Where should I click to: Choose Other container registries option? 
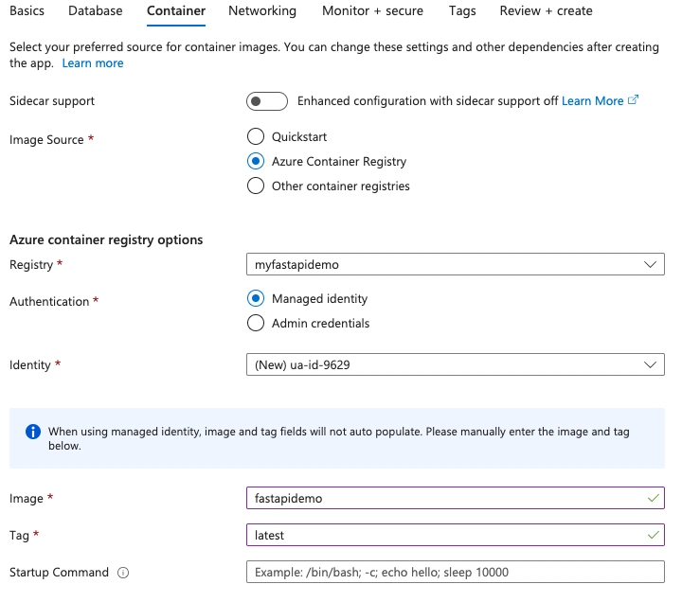[256, 186]
